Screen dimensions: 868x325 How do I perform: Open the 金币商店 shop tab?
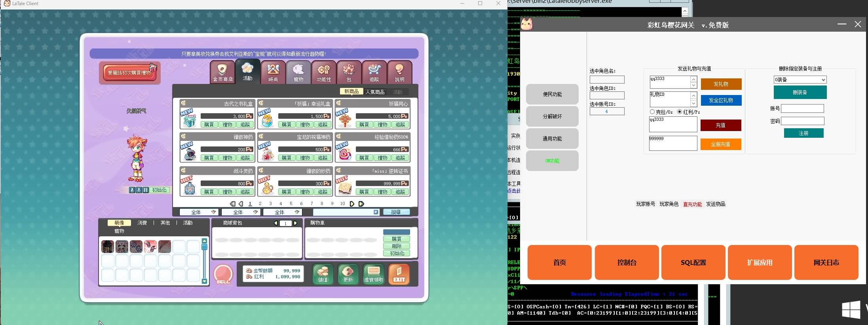click(x=222, y=72)
